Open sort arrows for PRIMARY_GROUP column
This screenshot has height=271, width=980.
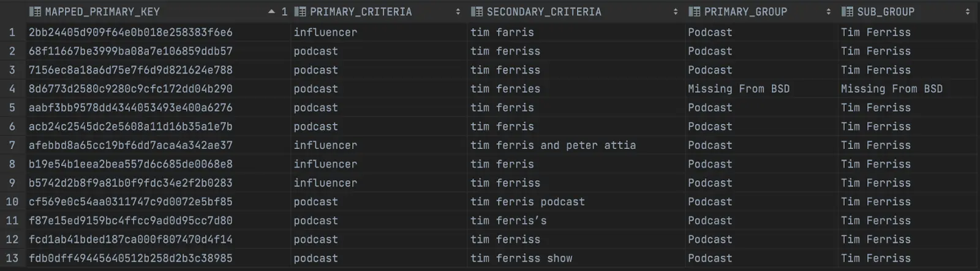(x=829, y=12)
